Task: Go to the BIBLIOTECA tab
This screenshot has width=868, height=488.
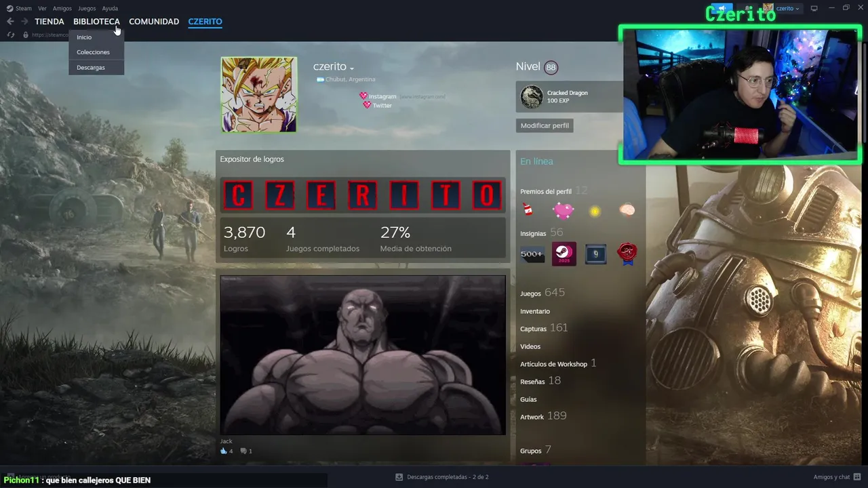Action: [96, 22]
